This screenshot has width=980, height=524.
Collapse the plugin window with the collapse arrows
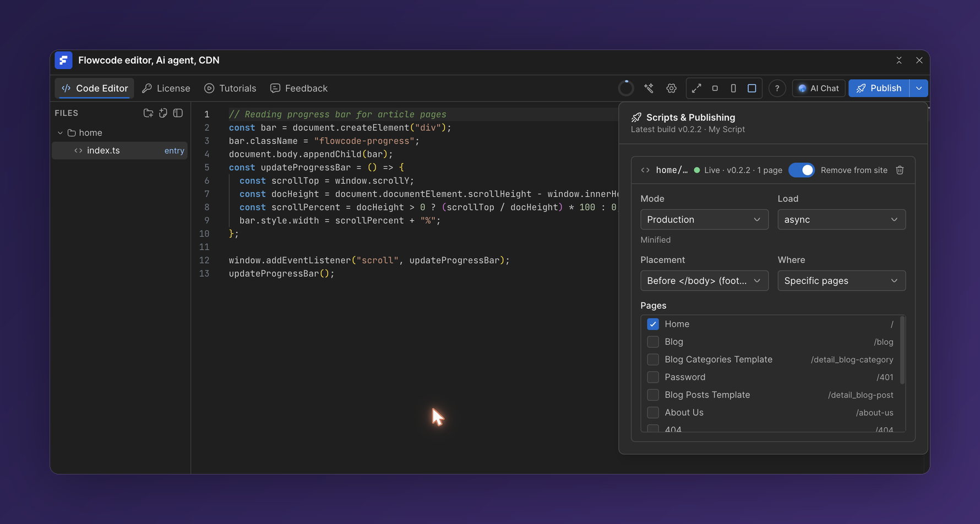click(899, 61)
